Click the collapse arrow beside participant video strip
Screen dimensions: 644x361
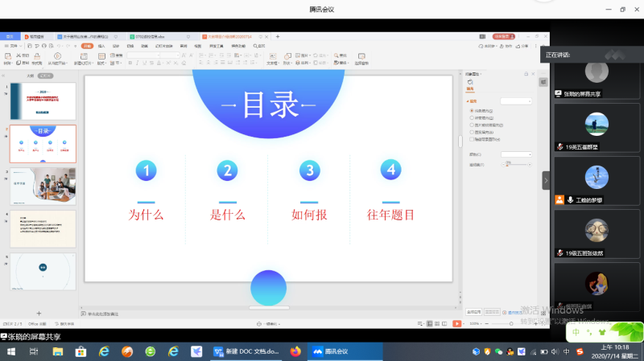pos(546,180)
